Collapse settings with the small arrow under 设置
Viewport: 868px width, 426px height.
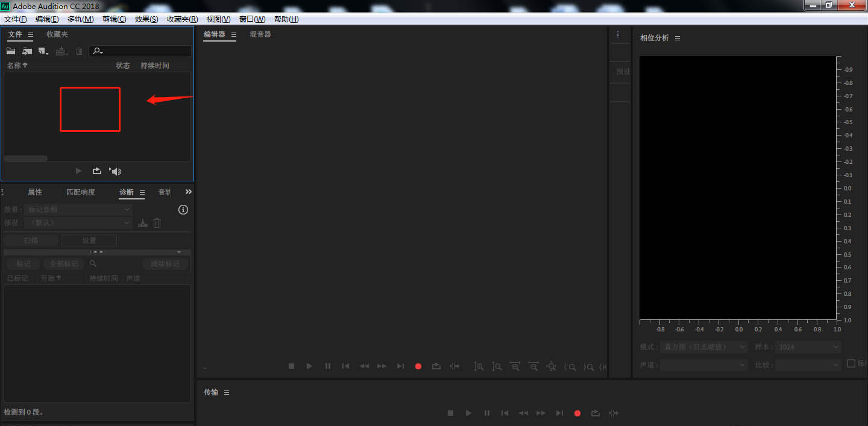pos(179,252)
